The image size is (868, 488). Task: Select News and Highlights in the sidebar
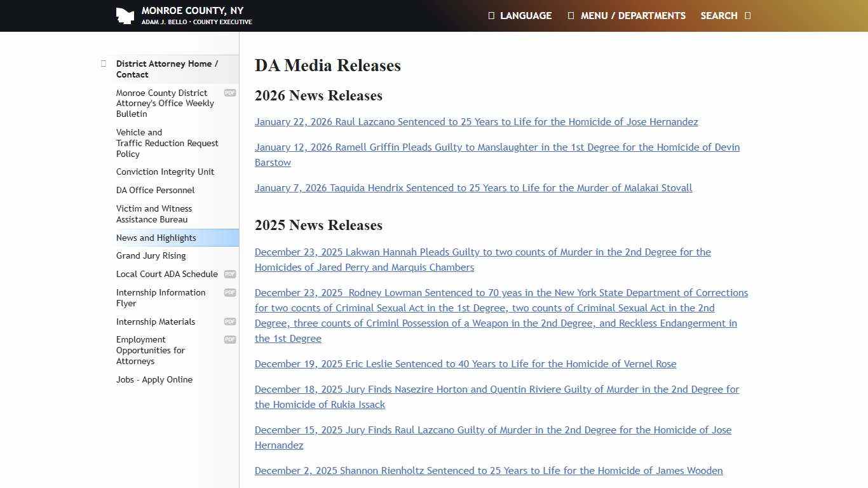click(x=156, y=238)
